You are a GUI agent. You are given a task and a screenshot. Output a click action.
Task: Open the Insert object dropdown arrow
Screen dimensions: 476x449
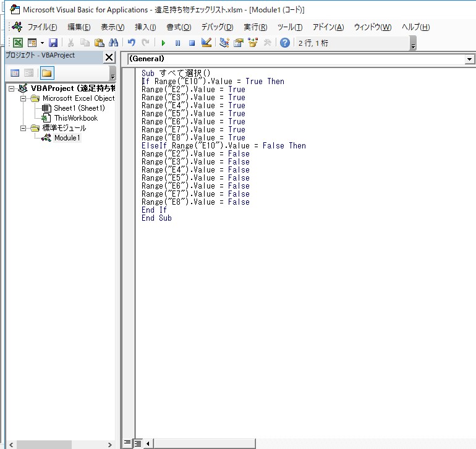click(x=42, y=43)
